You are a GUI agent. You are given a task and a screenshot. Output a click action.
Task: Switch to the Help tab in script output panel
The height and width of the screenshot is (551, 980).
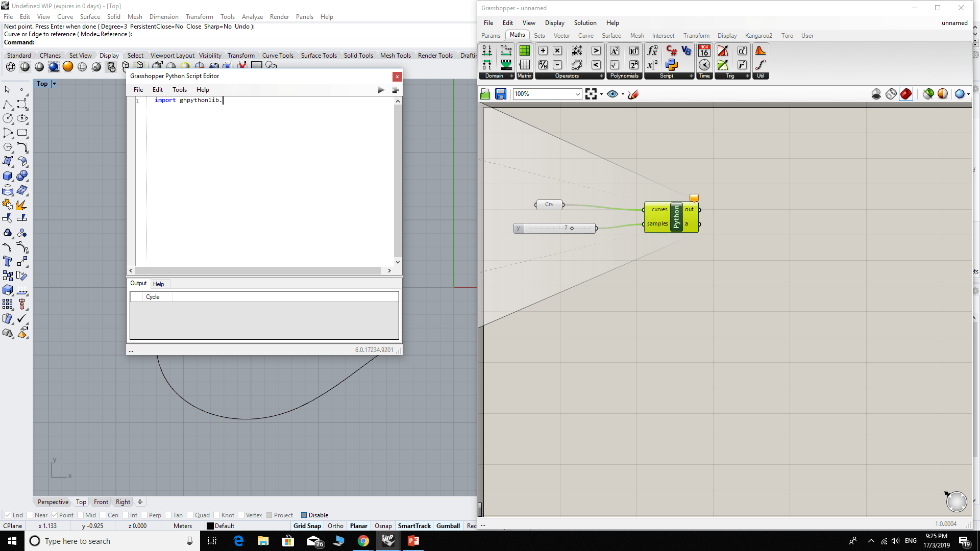point(158,284)
